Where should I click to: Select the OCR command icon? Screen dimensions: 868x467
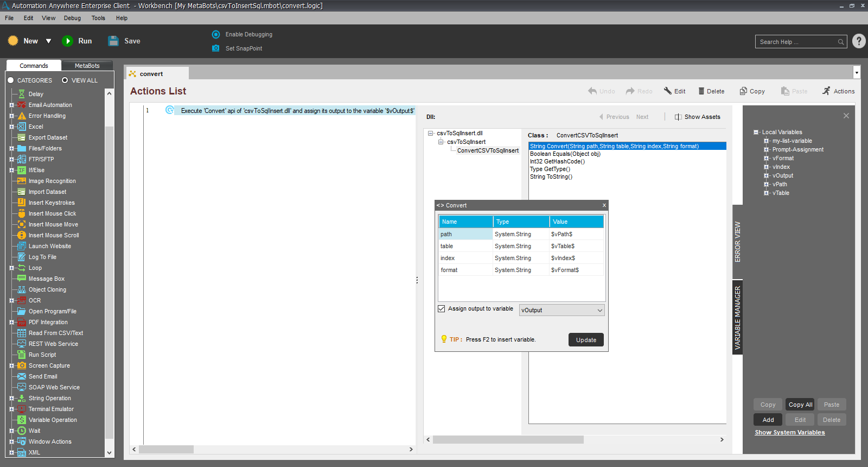tap(22, 300)
